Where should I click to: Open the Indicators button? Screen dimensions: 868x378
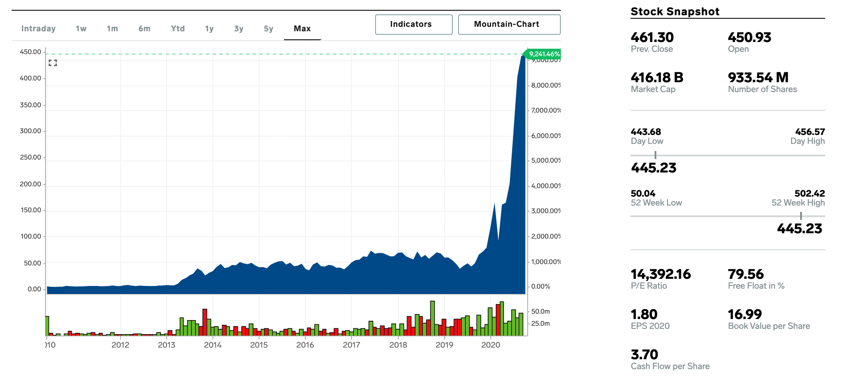(x=414, y=24)
